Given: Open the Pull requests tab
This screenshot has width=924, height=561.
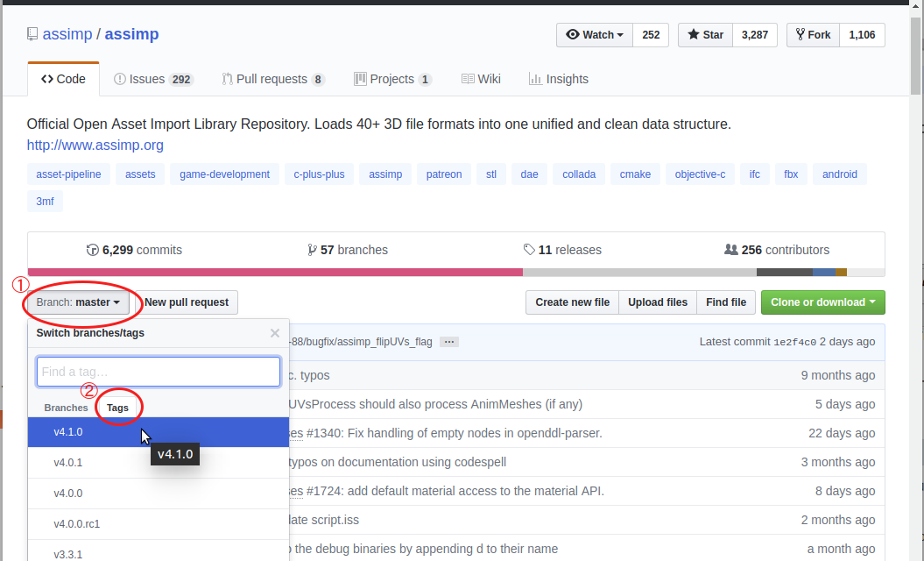Looking at the screenshot, I should coord(272,79).
